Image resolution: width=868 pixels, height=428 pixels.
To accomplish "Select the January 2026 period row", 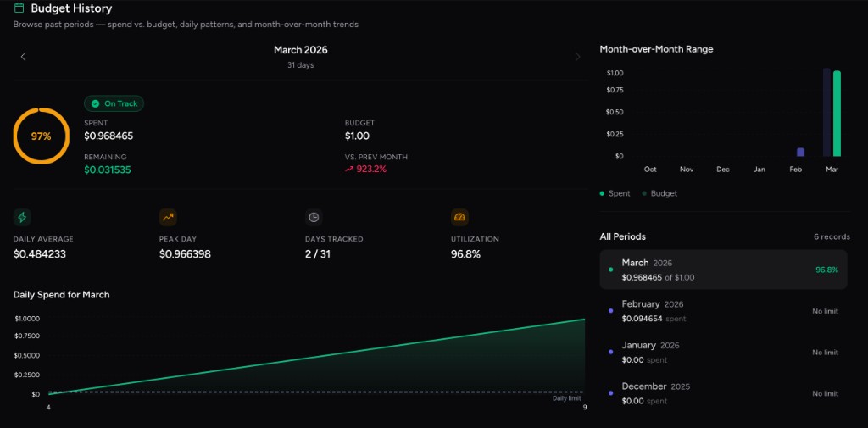I will [724, 352].
